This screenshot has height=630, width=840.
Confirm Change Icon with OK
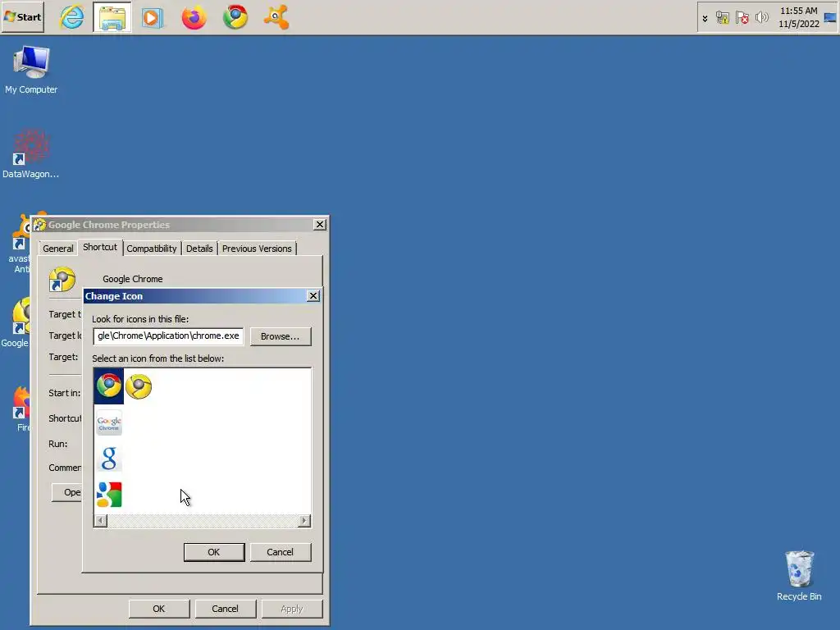point(214,552)
